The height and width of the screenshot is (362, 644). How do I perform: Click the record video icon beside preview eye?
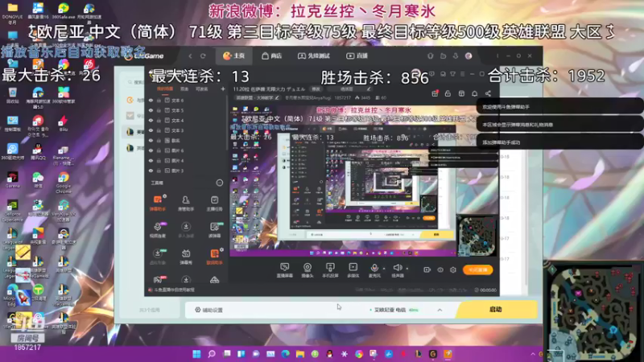pyautogui.click(x=427, y=269)
